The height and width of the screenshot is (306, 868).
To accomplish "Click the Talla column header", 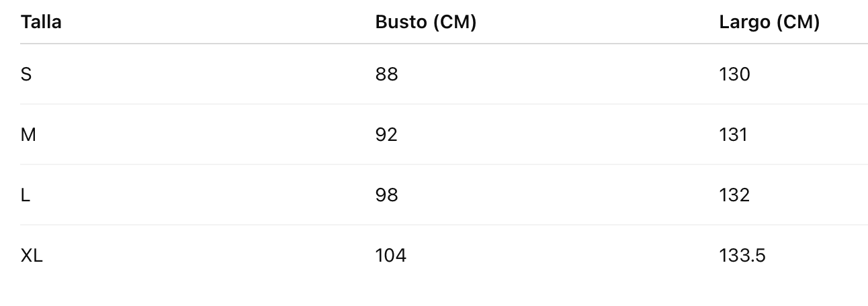I will (x=41, y=22).
